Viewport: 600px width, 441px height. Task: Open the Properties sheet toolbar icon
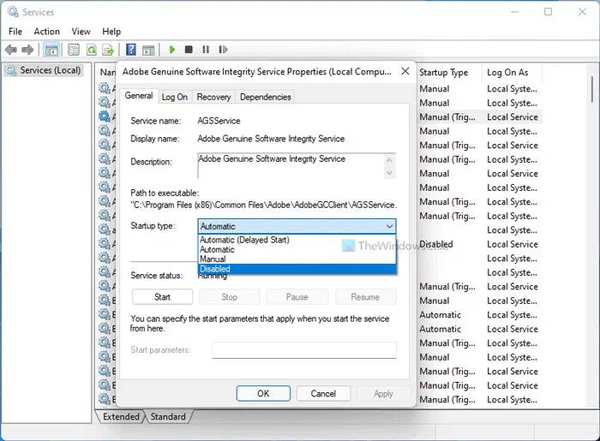pos(73,50)
